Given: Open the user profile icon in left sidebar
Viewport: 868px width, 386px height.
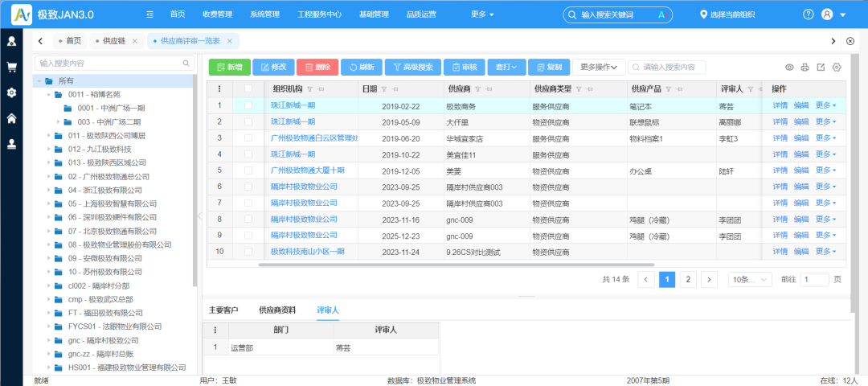Looking at the screenshot, I should 11,41.
